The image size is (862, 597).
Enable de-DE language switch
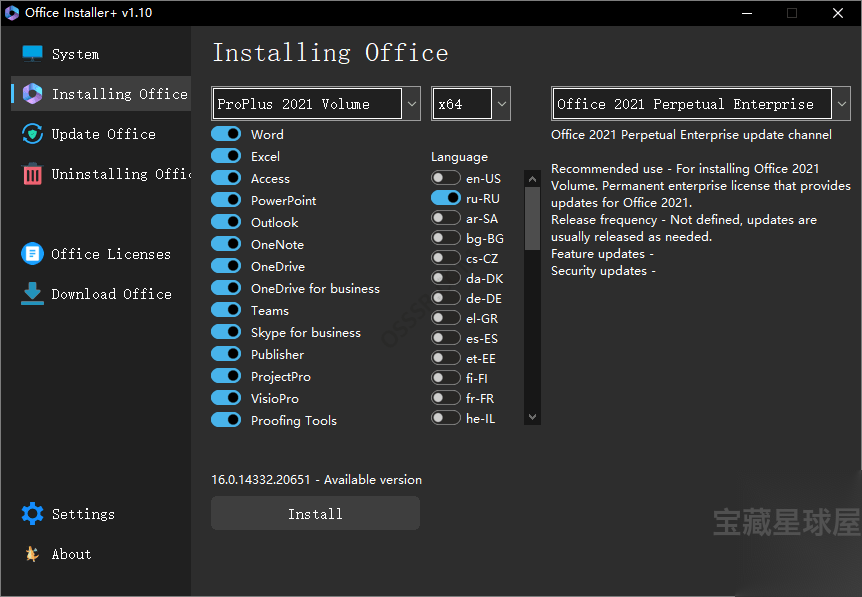[446, 297]
